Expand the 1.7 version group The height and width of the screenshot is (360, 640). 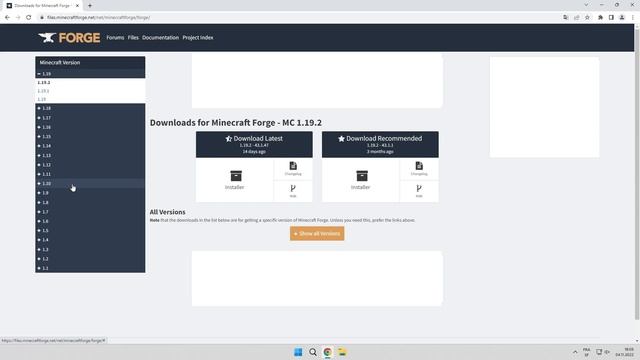(x=90, y=212)
